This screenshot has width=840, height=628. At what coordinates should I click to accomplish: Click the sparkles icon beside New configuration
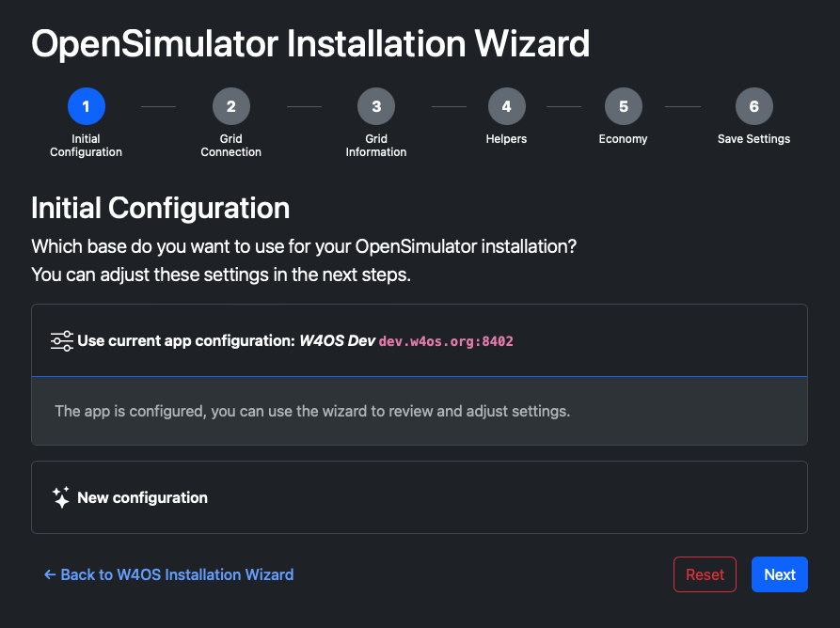pos(61,497)
